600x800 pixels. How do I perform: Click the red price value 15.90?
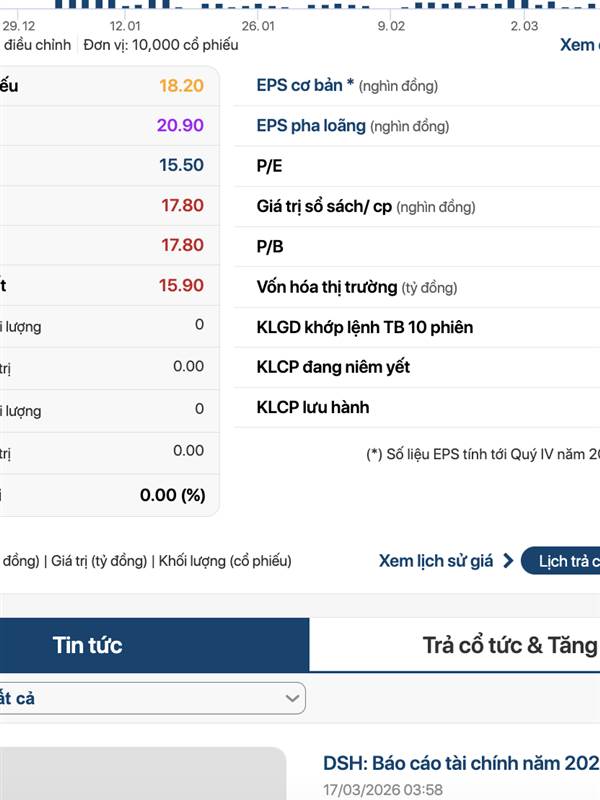coord(181,285)
